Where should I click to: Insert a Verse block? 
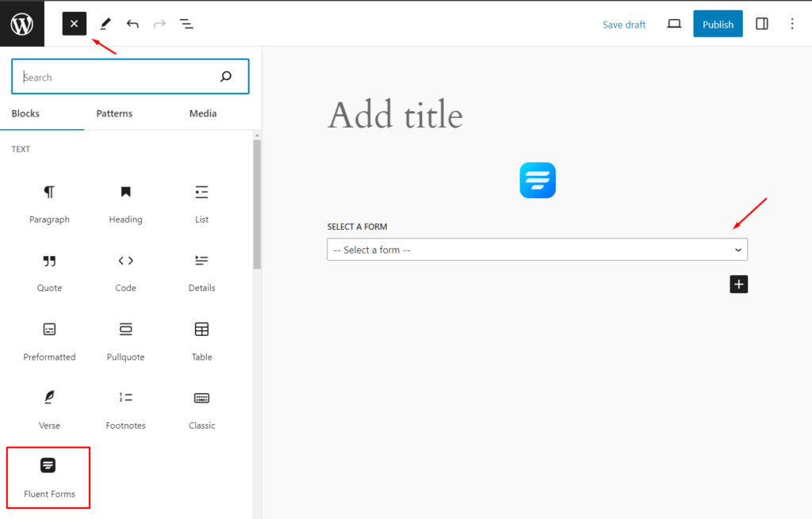click(49, 411)
